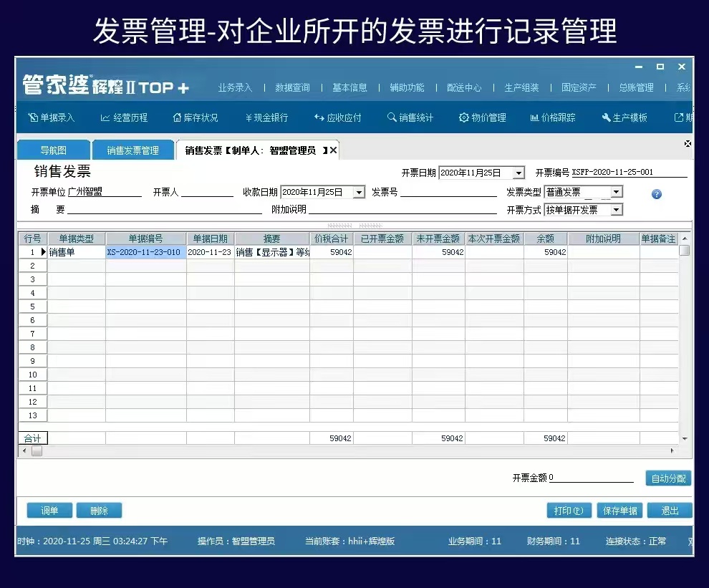Click 自动分配 button

point(668,478)
